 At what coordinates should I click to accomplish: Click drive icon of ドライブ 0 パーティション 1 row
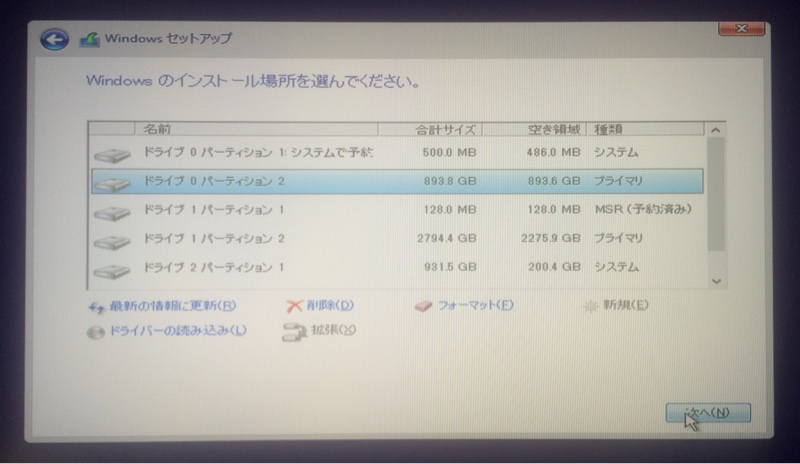click(112, 155)
